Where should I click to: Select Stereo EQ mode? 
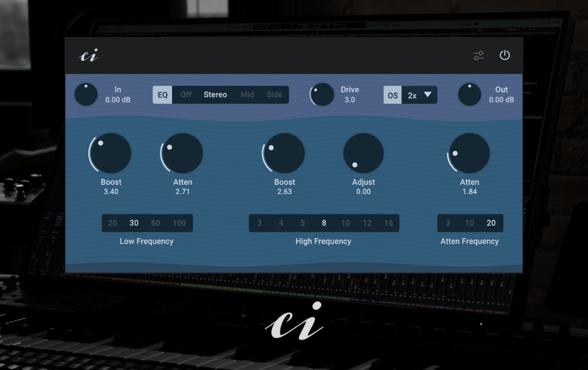[x=215, y=95]
